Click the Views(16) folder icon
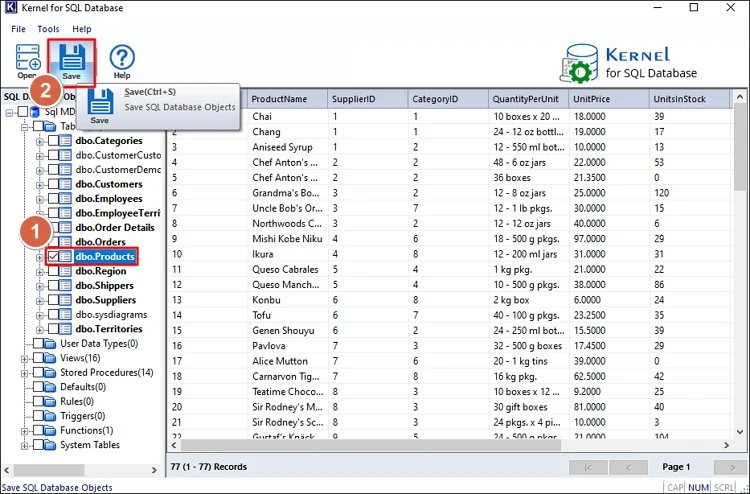Viewport: 750px width, 494px height. 50,358
